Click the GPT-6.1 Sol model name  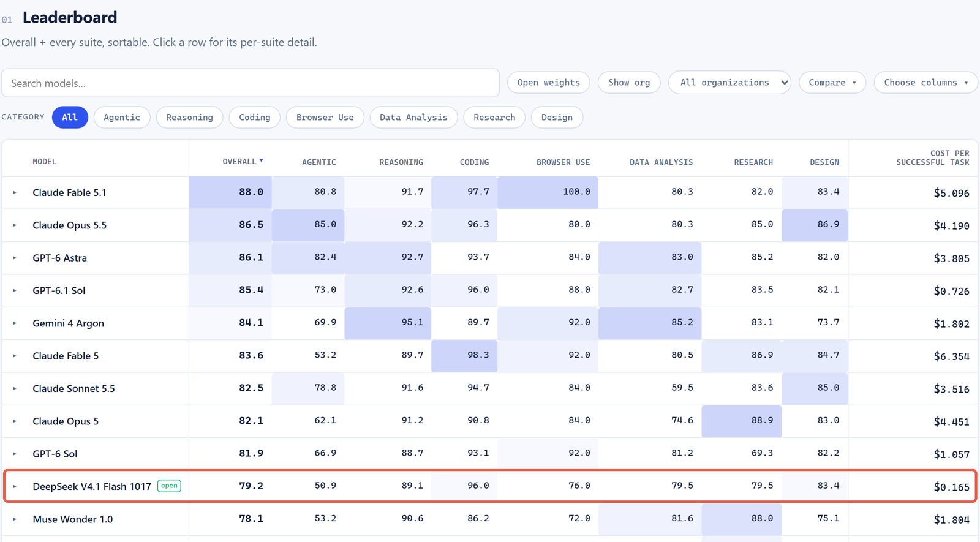coord(59,290)
